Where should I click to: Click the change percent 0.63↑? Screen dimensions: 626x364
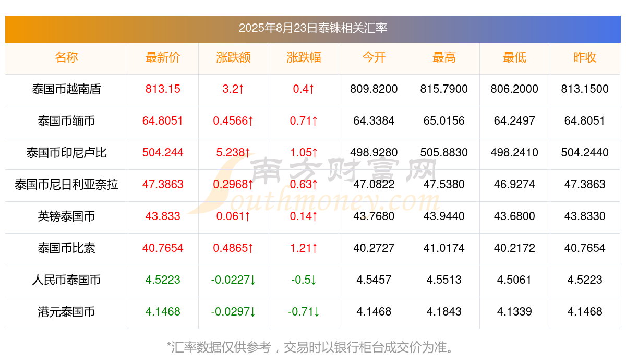[304, 185]
